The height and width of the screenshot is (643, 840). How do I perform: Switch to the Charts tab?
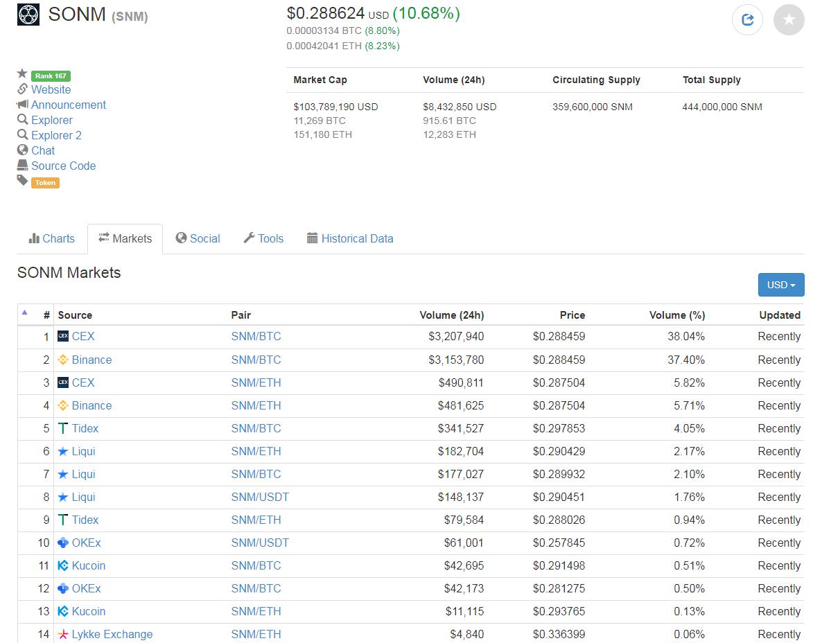pos(52,238)
